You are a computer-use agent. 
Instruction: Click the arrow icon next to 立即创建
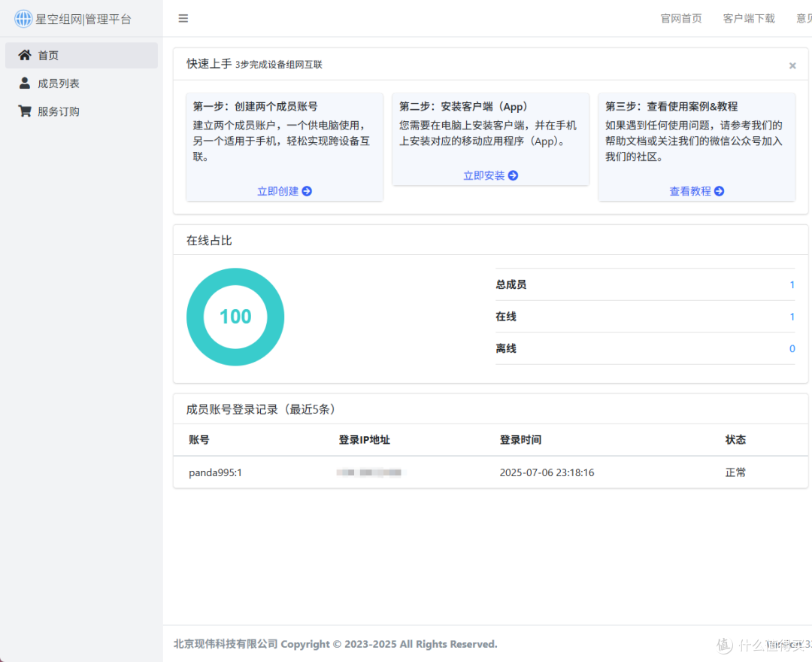[x=307, y=191]
